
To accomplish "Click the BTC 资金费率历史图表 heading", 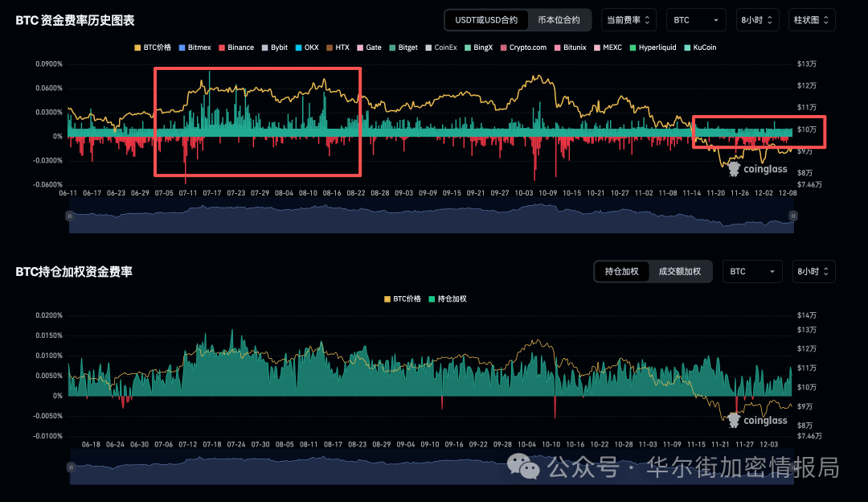I will point(76,20).
